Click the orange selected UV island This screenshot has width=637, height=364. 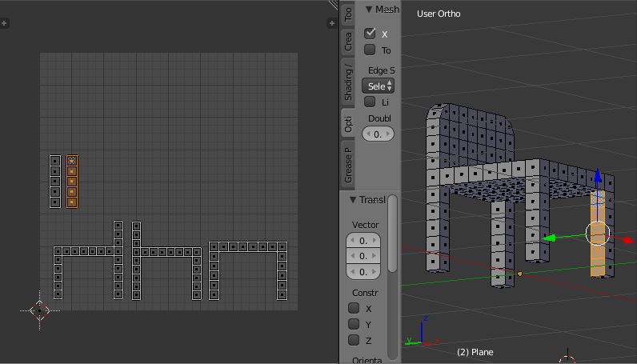[x=72, y=182]
